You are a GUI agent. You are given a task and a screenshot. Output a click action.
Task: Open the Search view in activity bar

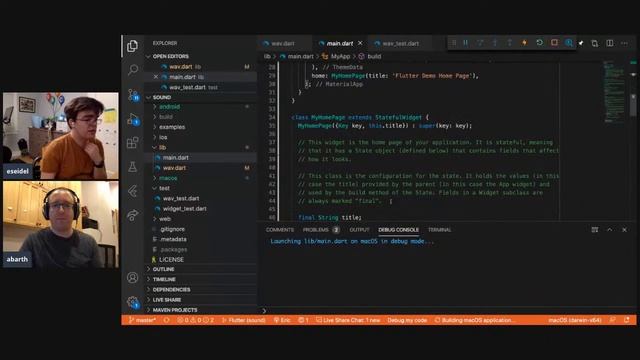133,70
